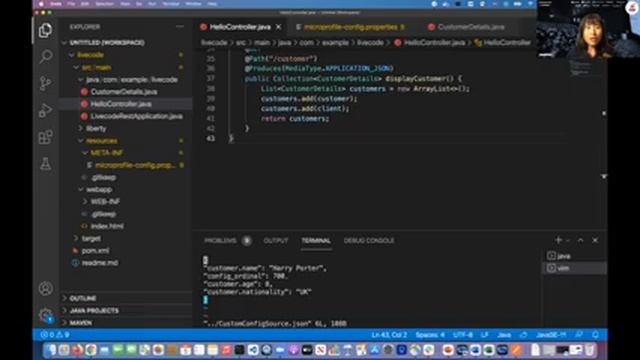Change indentation via Spaces: 4
640x360 pixels.
[x=430, y=335]
